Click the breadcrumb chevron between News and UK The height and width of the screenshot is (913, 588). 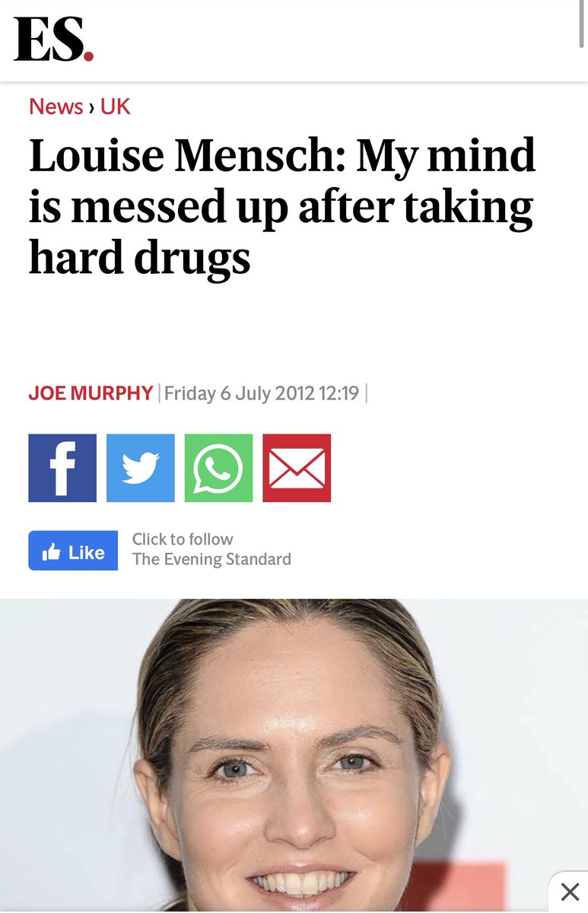pos(92,107)
